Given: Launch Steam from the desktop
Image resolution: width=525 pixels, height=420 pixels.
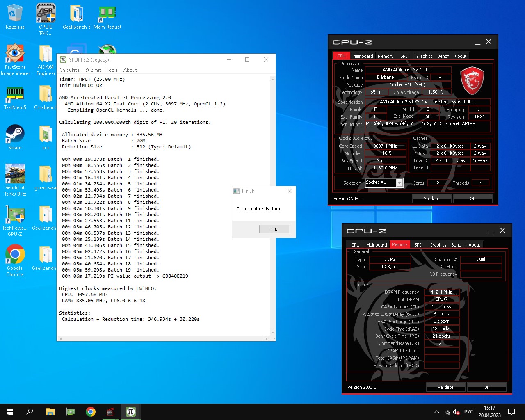Looking at the screenshot, I should (x=15, y=137).
